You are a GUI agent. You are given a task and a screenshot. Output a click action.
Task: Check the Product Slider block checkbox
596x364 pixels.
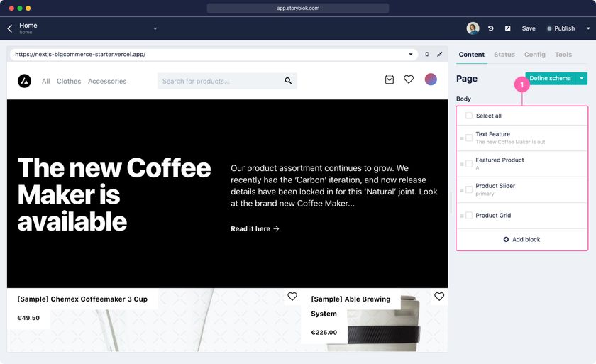click(x=469, y=189)
